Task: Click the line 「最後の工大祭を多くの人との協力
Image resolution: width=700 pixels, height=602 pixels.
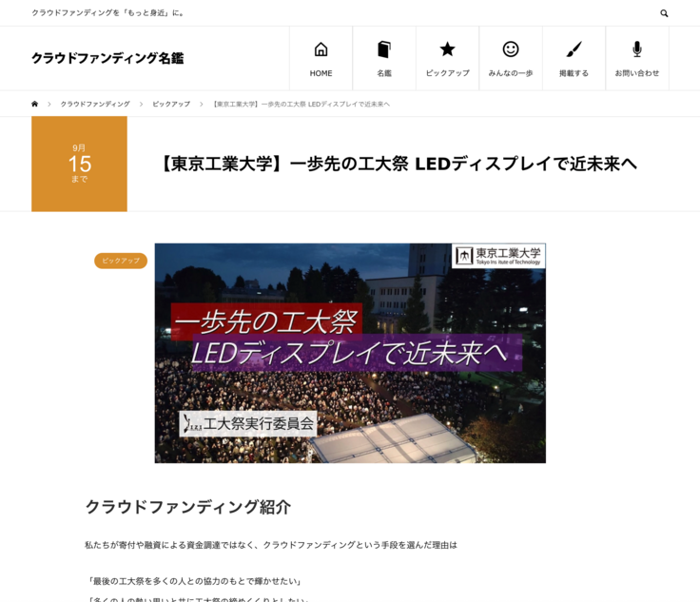Action: (x=195, y=581)
